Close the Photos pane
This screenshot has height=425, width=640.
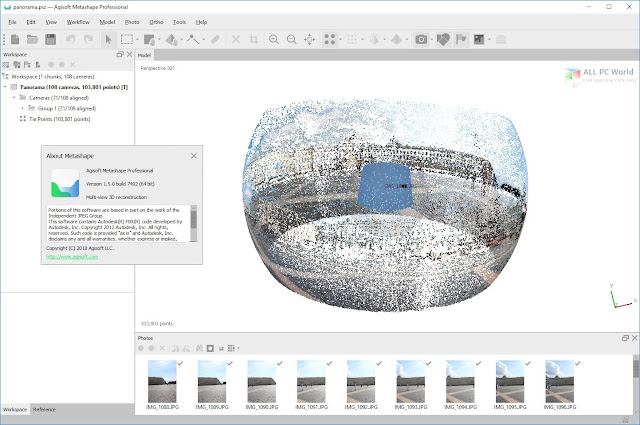[634, 338]
